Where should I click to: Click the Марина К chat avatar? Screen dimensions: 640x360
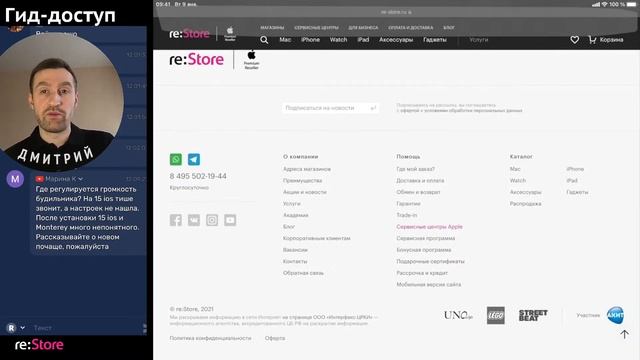[15, 179]
